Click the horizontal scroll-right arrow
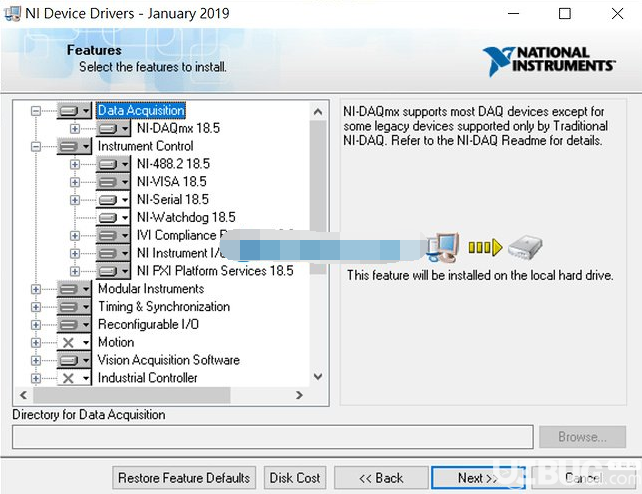Viewport: 642px width, 494px height. tap(299, 395)
